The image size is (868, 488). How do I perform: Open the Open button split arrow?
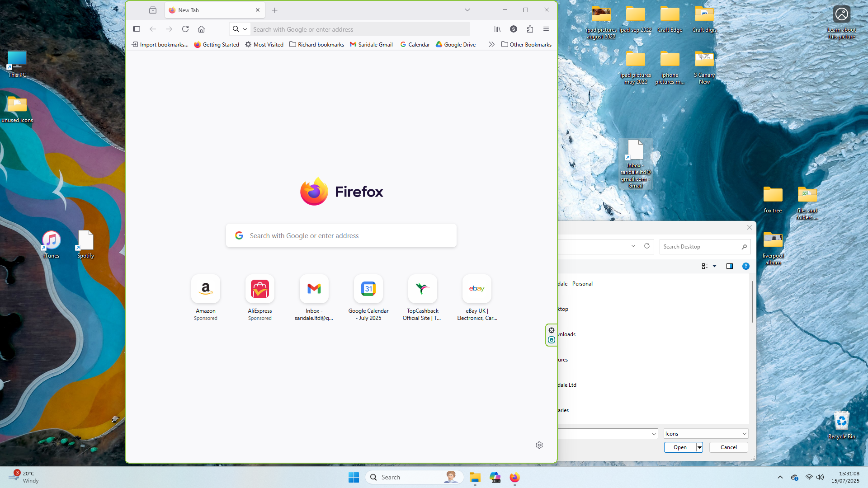700,447
